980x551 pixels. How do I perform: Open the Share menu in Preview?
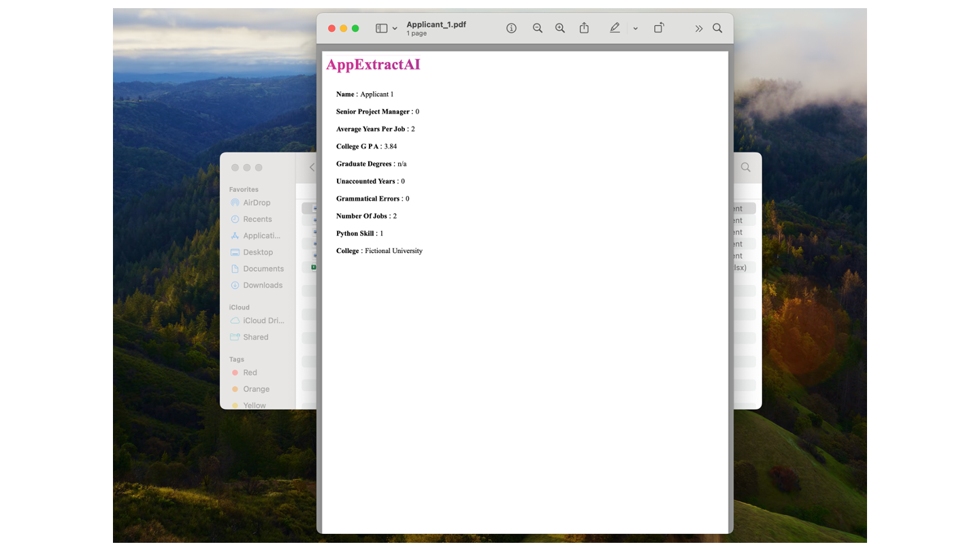584,28
